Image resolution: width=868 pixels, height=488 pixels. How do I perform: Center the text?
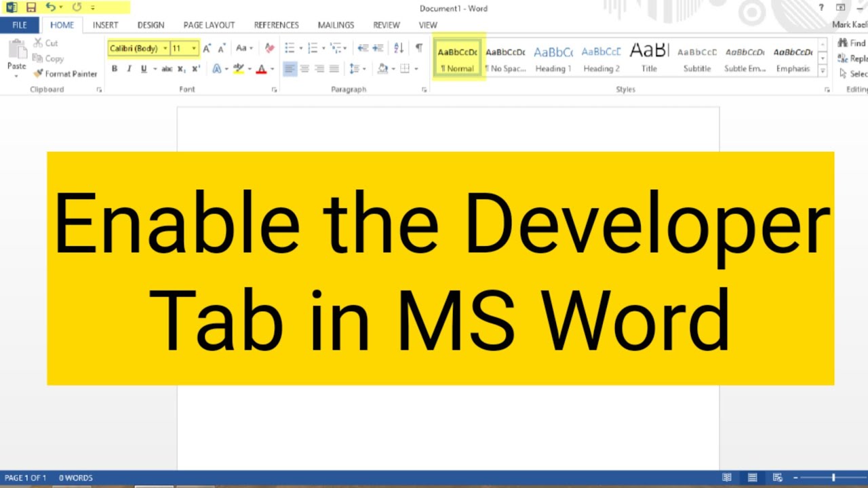[x=304, y=68]
